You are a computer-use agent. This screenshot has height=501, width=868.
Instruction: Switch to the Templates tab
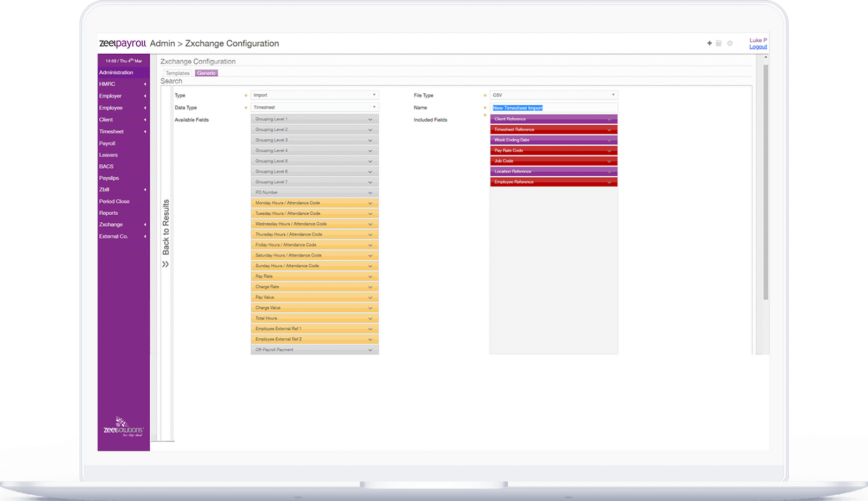coord(177,73)
